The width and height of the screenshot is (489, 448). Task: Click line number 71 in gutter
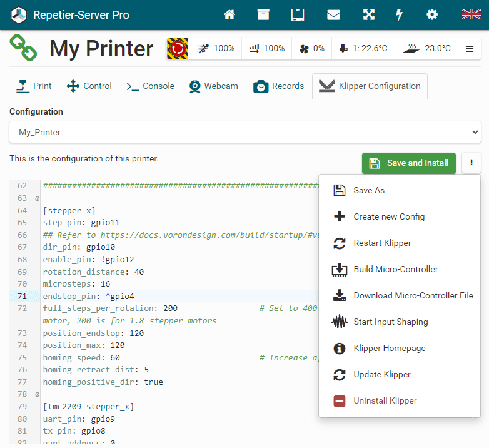point(22,297)
